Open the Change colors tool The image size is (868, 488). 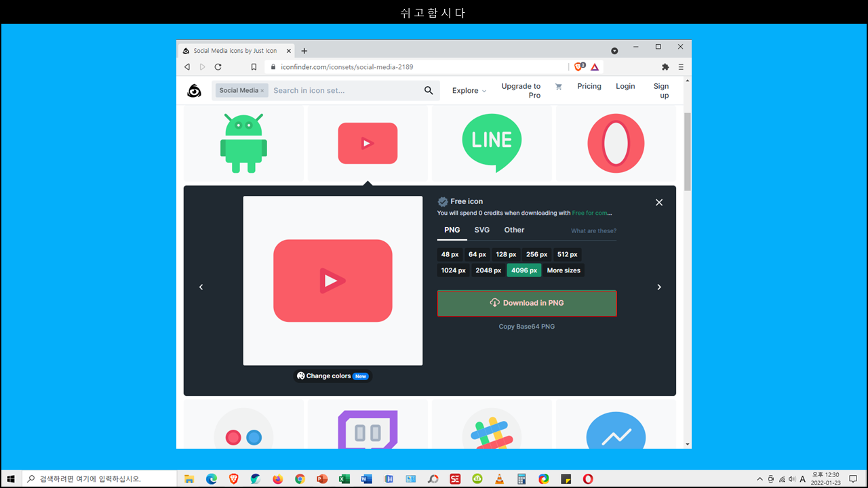tap(333, 376)
